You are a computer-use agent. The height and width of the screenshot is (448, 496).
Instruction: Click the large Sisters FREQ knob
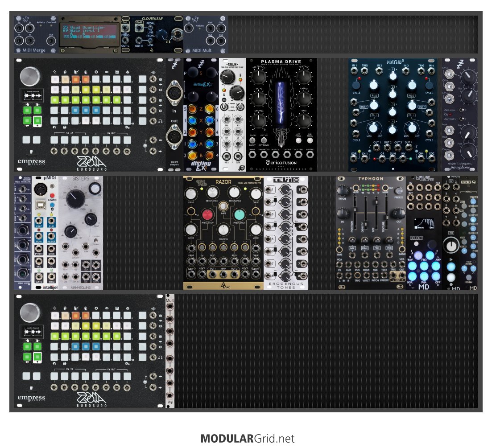point(75,198)
